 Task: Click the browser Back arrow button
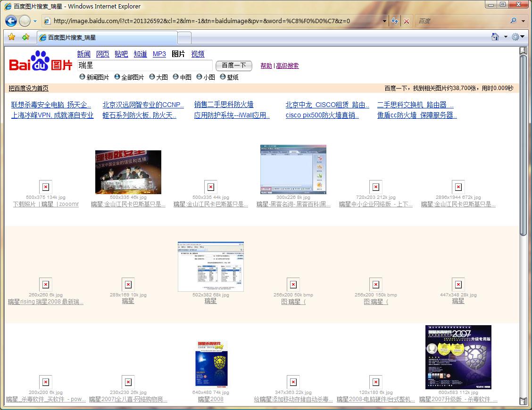[11, 21]
